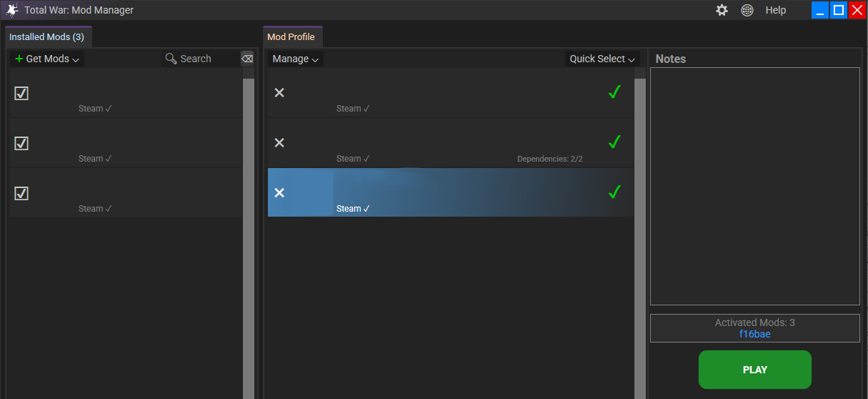Remove the highlighted third mod from the profile
The image size is (868, 399).
click(x=279, y=193)
